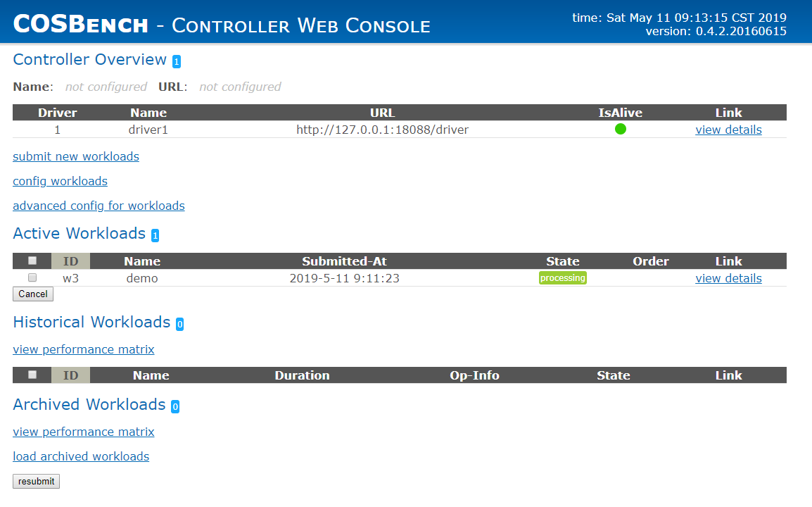The width and height of the screenshot is (812, 507).
Task: View details for driver1
Action: [729, 130]
